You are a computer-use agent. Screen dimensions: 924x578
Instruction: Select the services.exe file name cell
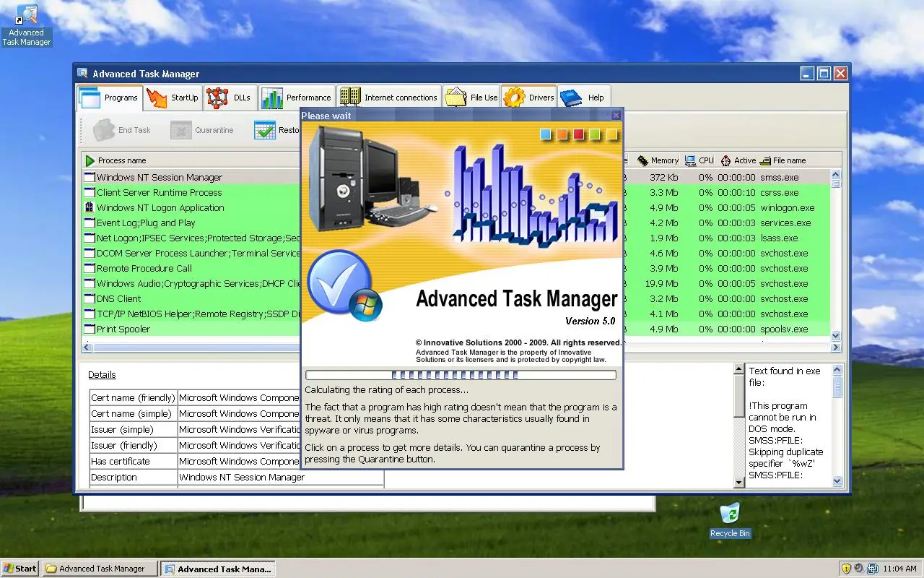pos(785,223)
